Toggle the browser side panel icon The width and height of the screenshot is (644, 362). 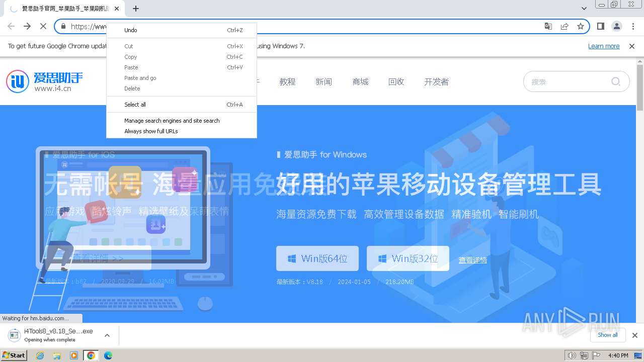pyautogui.click(x=601, y=26)
